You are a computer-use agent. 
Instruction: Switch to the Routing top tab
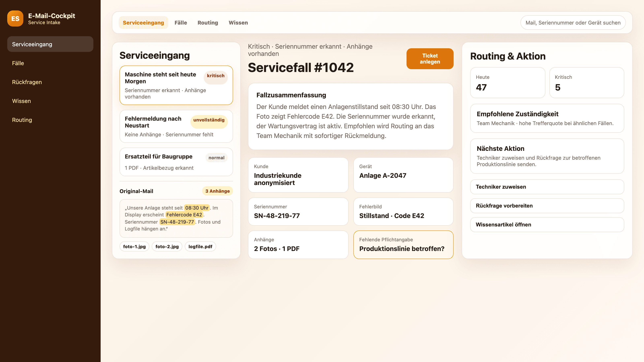point(208,23)
